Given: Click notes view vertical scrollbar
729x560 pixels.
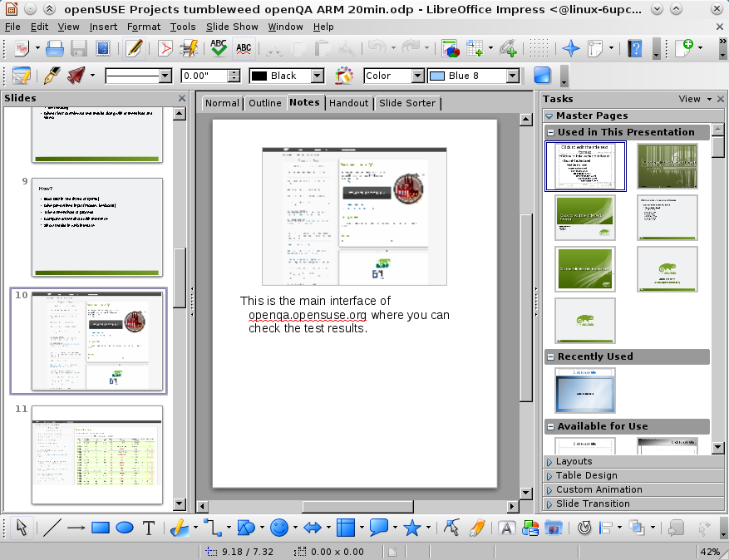Looking at the screenshot, I should (526, 307).
